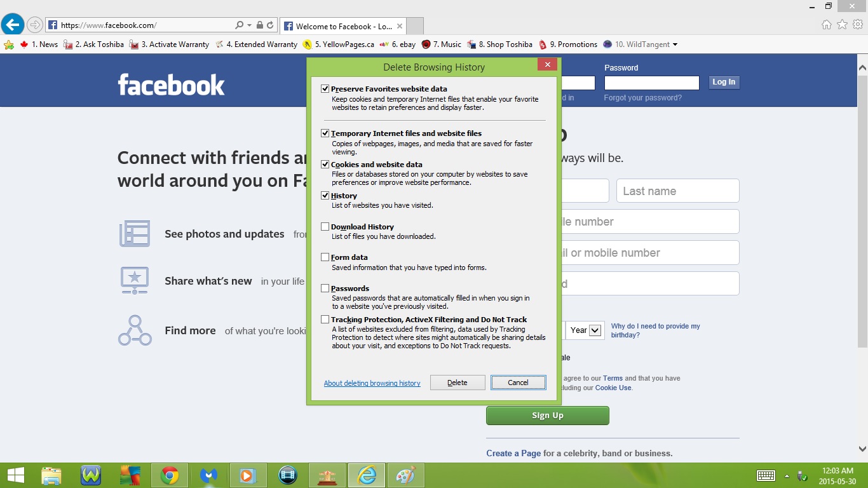Image resolution: width=868 pixels, height=488 pixels.
Task: Check the Download History checkbox
Action: point(325,227)
